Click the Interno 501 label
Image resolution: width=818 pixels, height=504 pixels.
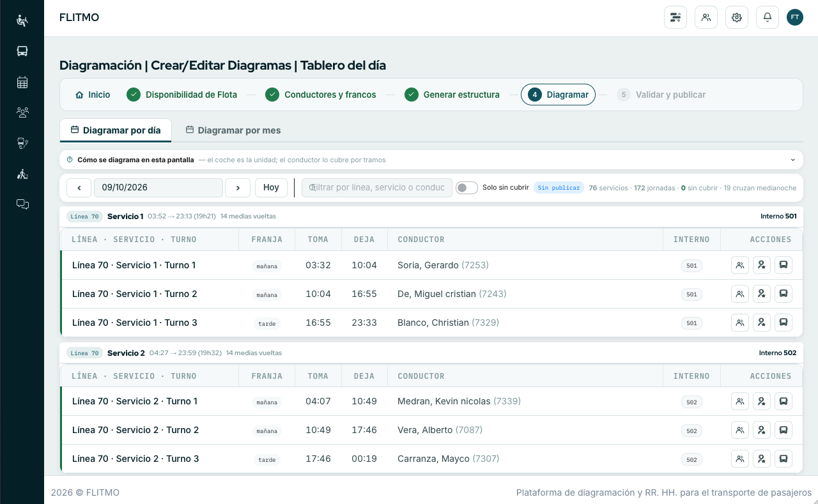click(778, 216)
